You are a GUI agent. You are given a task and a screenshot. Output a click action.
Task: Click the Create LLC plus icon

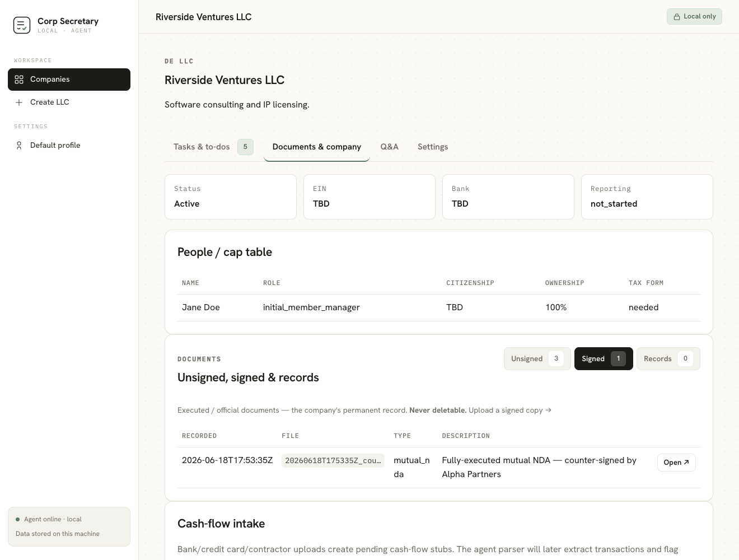pyautogui.click(x=19, y=102)
